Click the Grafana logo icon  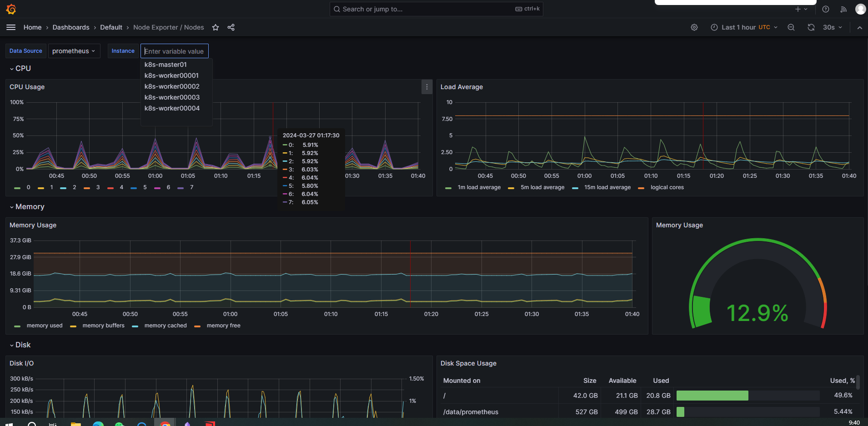(11, 9)
